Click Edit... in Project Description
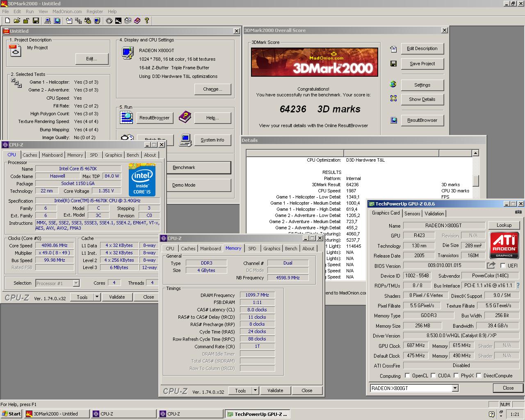 tap(92, 59)
